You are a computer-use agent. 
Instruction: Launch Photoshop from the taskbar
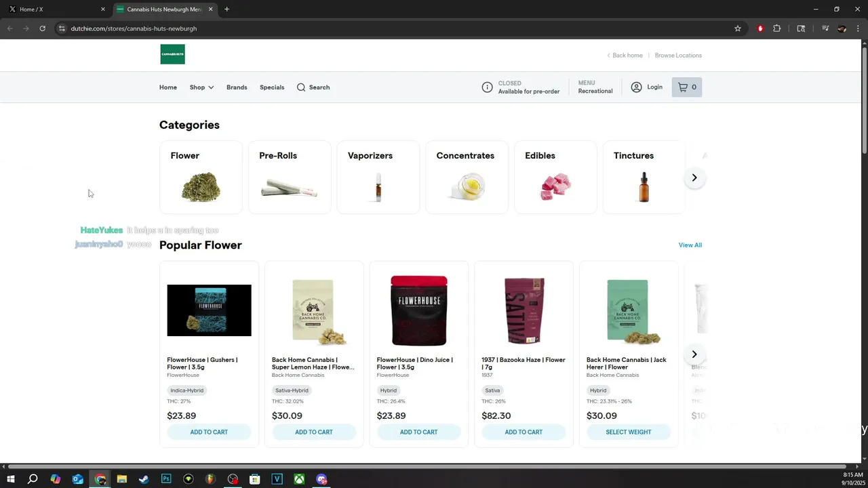click(166, 479)
